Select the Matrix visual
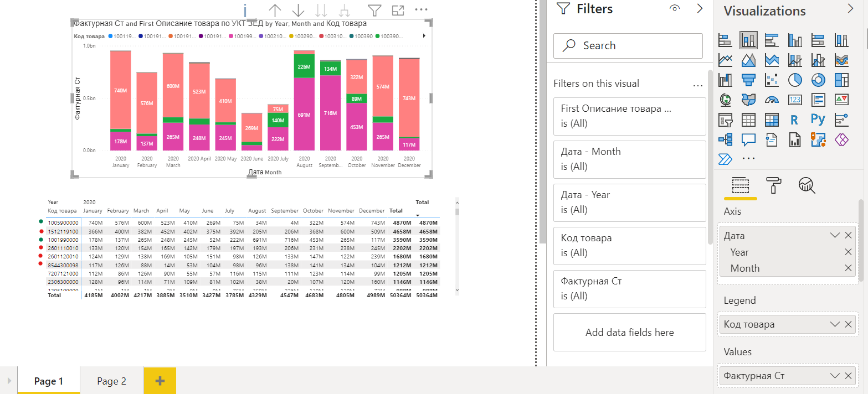 [772, 120]
